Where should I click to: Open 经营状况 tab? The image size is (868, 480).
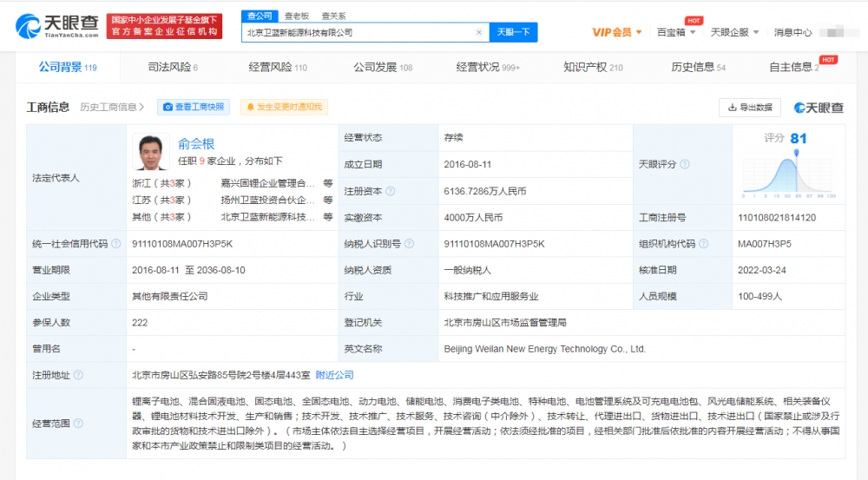coord(488,68)
